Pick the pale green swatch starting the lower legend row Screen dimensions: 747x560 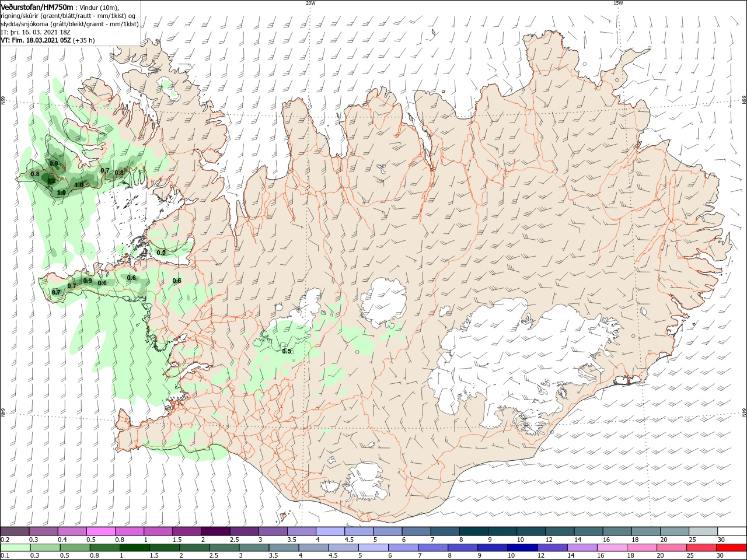pos(15,548)
